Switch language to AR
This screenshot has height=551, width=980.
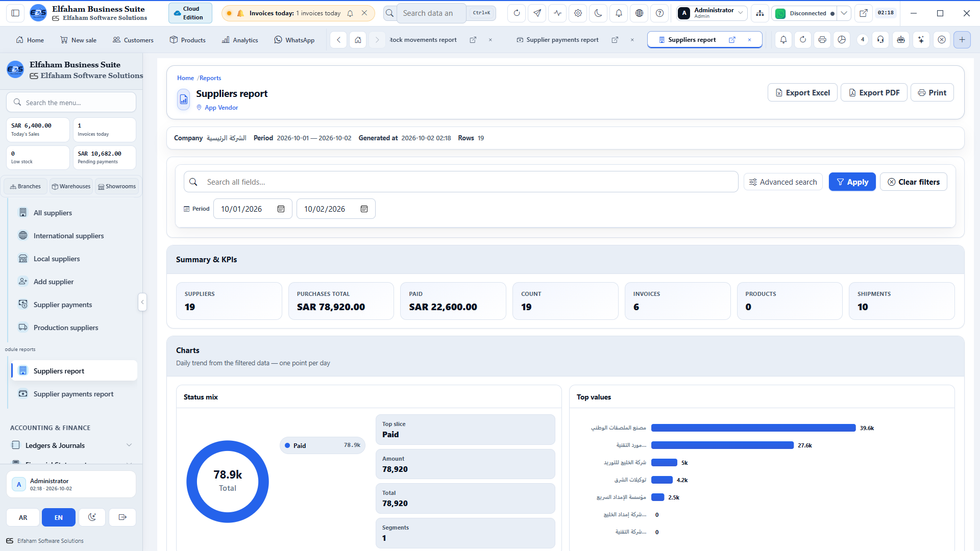(23, 517)
